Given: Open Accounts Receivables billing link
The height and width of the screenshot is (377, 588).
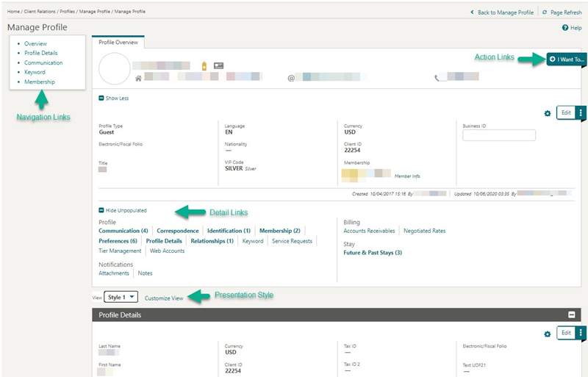Looking at the screenshot, I should [x=369, y=231].
